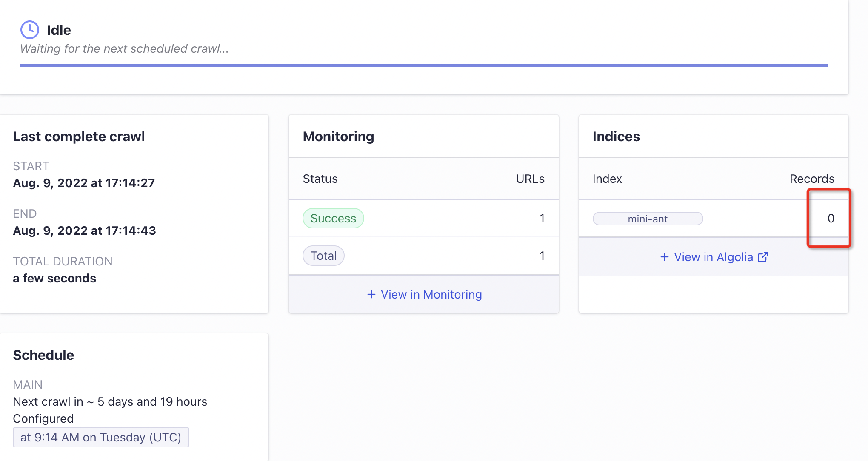868x461 pixels.
Task: Open the Indices panel header
Action: click(616, 136)
